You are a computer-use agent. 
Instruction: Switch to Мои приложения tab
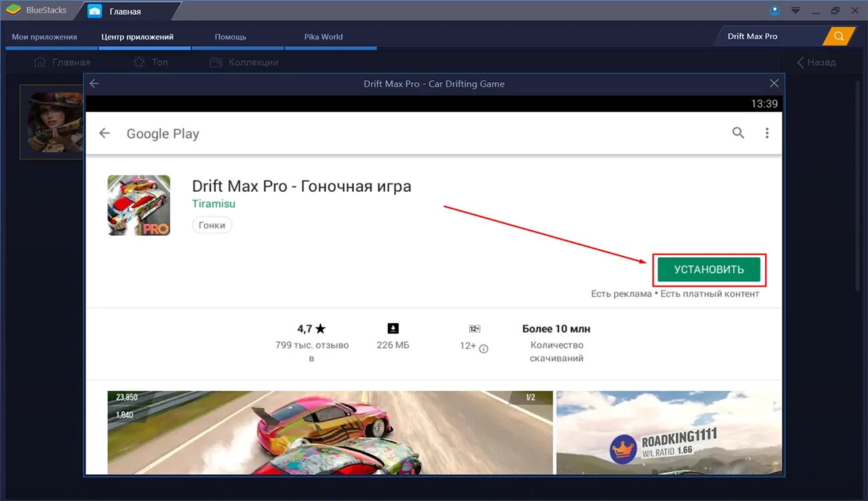[45, 37]
